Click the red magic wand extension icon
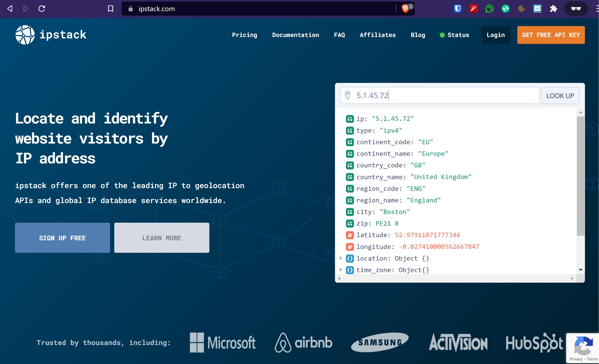Image resolution: width=599 pixels, height=364 pixels. (x=474, y=9)
